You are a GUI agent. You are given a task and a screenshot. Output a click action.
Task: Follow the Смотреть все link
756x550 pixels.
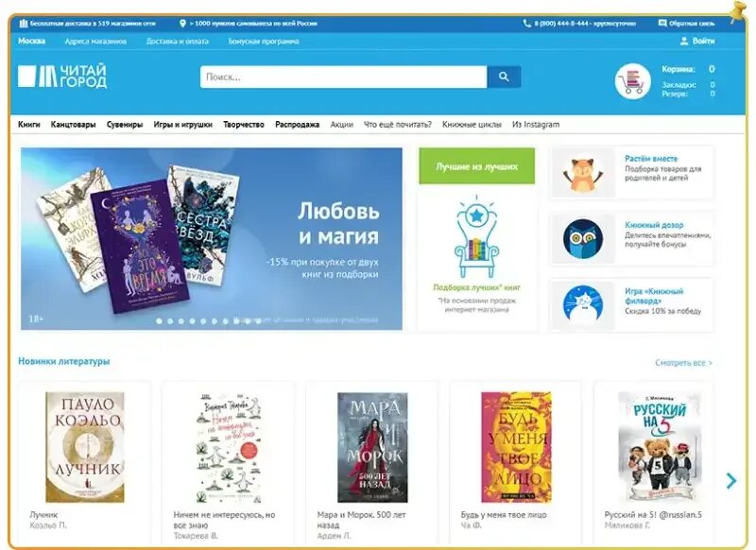pyautogui.click(x=683, y=363)
